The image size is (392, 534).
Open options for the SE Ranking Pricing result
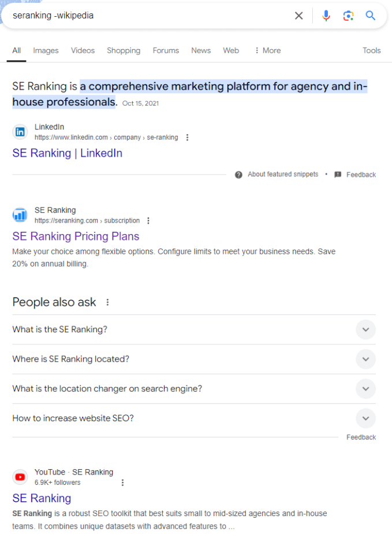pos(148,220)
